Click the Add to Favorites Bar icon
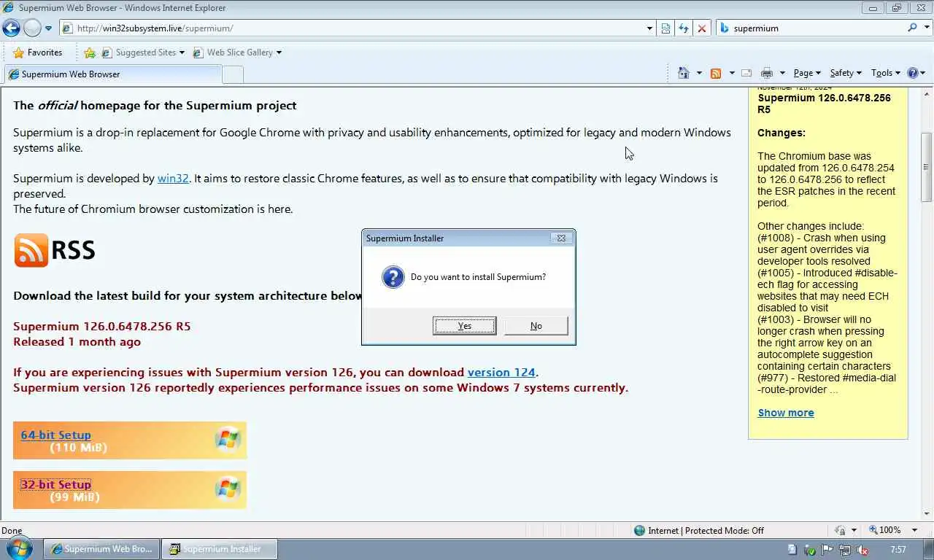Viewport: 934px width, 560px height. pyautogui.click(x=90, y=52)
